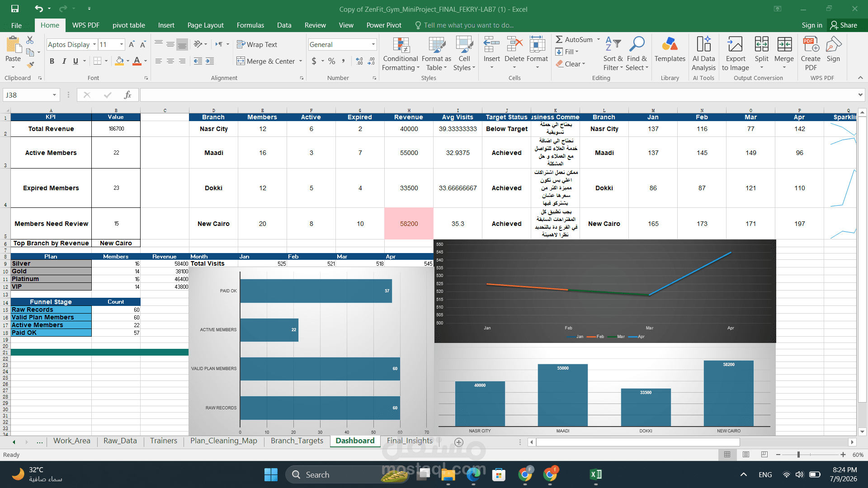Click into the formula bar input
This screenshot has width=868, height=488.
point(497,95)
